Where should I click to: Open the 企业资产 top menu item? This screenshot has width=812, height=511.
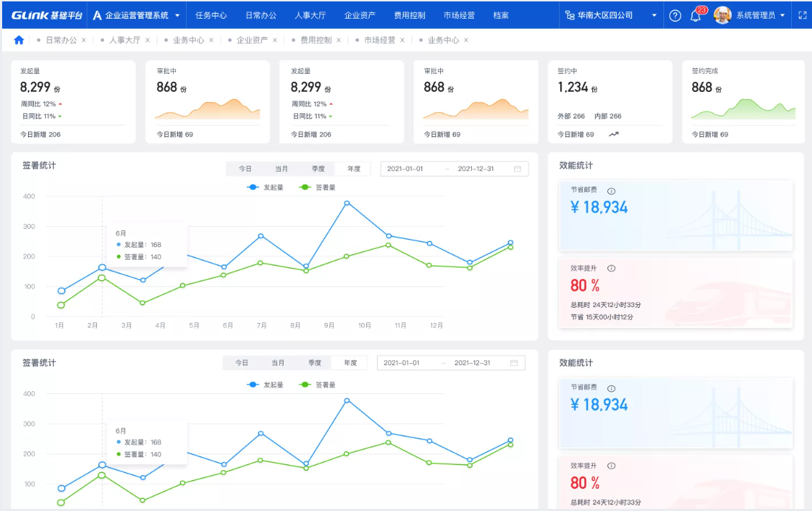(360, 16)
